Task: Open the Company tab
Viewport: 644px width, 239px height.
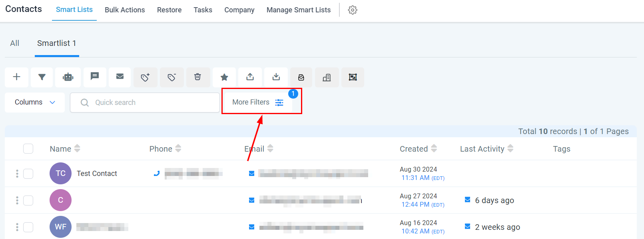Action: coord(239,10)
